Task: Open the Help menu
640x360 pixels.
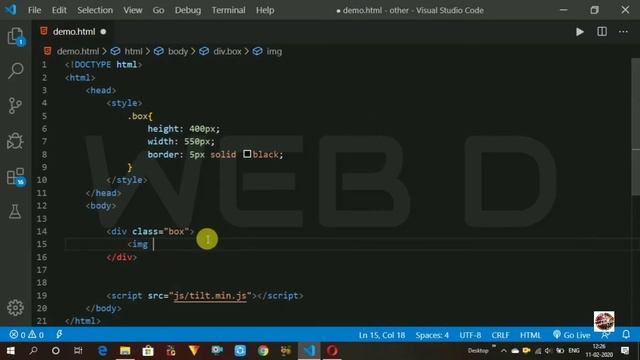Action: tap(265, 10)
